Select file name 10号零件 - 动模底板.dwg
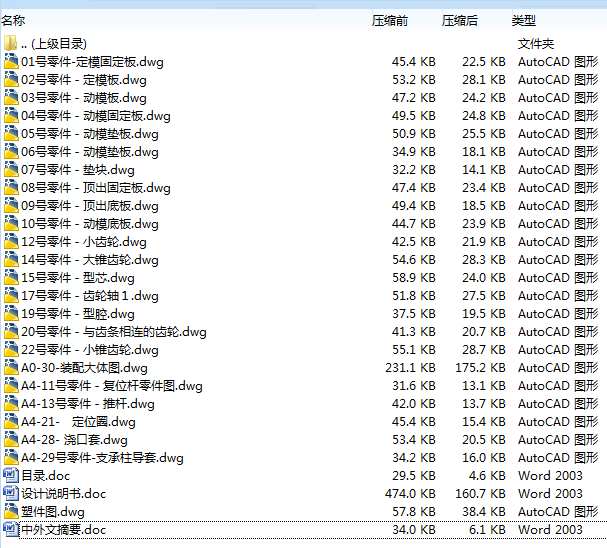The height and width of the screenshot is (548, 607). click(89, 224)
